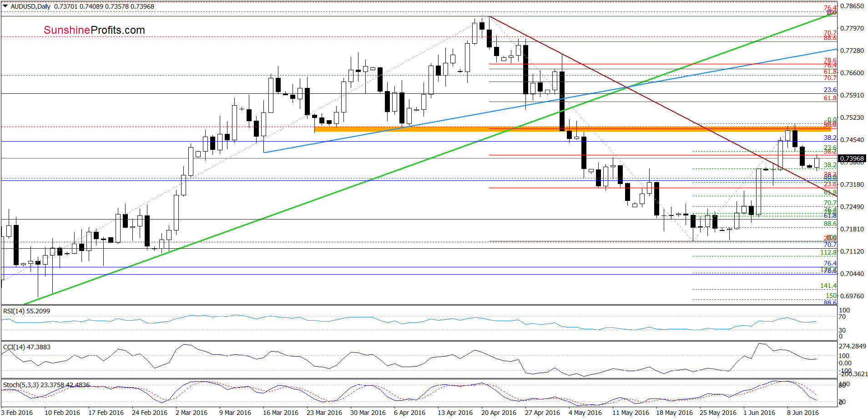This screenshot has width=868, height=419.
Task: Click the 9 Mar 2016 date label
Action: (x=235, y=413)
